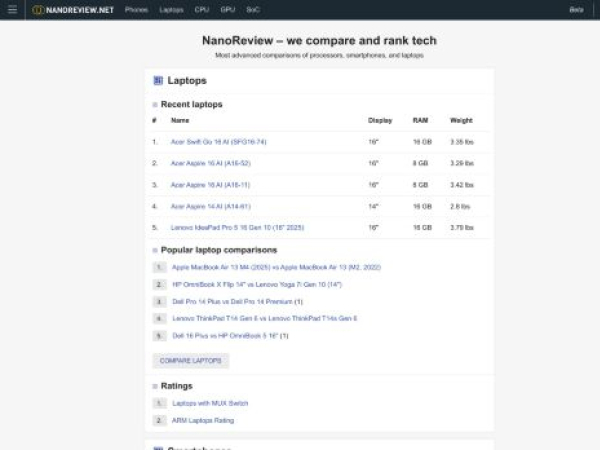Open the CPU menu item
Image resolution: width=600 pixels, height=450 pixels.
click(202, 10)
